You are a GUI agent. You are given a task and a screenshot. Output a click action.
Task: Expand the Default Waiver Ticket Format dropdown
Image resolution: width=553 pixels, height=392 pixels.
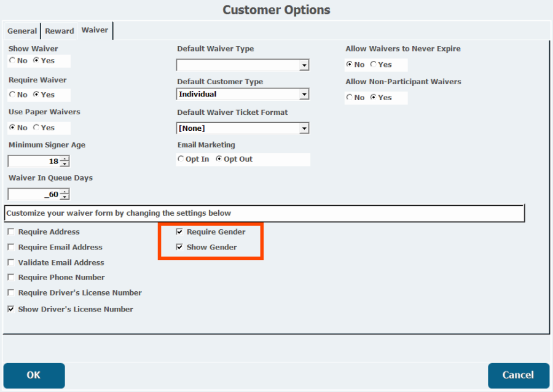304,128
